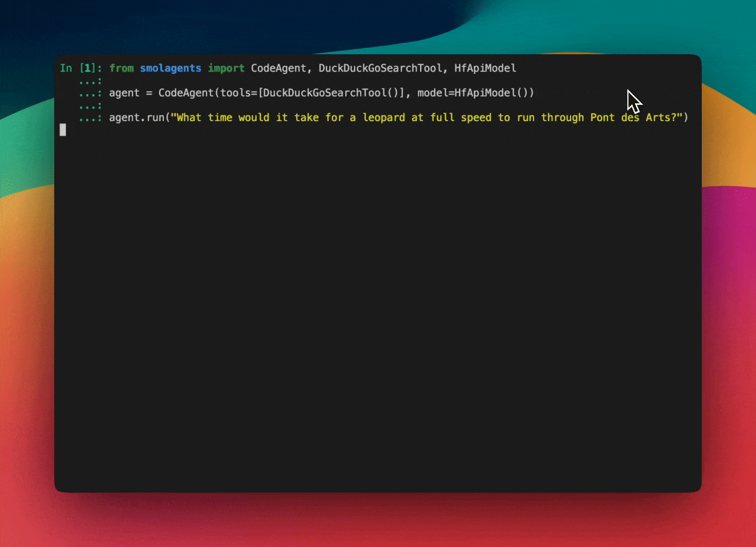This screenshot has width=756, height=547.
Task: Click the word "leopard" in the query string
Action: (384, 118)
